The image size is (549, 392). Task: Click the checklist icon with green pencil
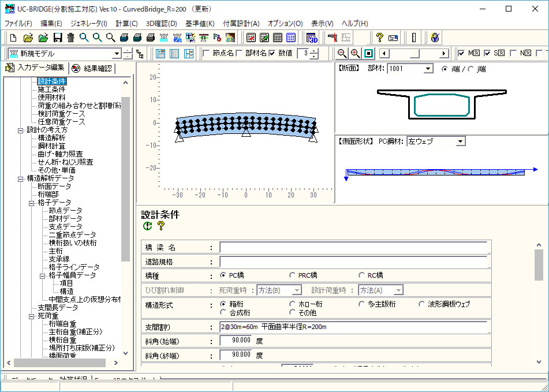point(264,38)
